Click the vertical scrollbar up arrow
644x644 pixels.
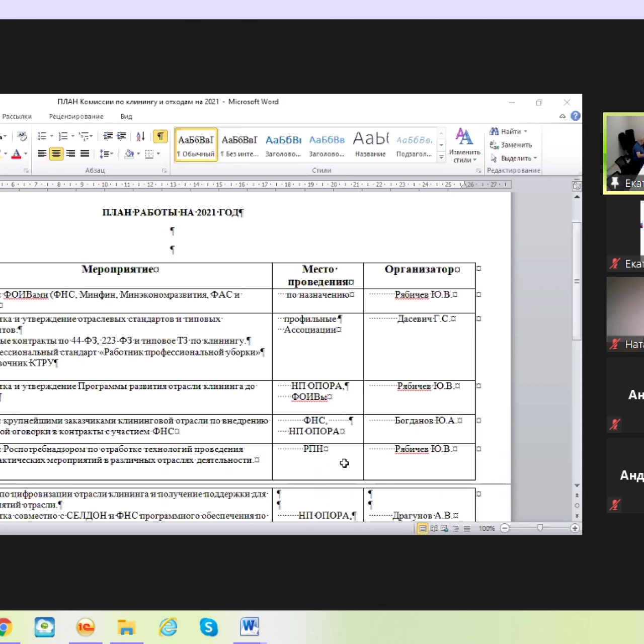[577, 197]
